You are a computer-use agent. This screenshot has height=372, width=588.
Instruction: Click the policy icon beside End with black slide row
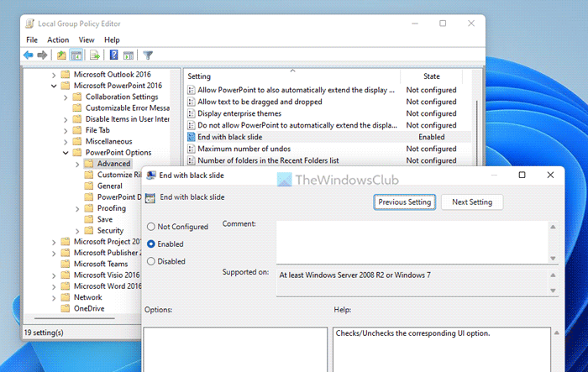click(192, 137)
